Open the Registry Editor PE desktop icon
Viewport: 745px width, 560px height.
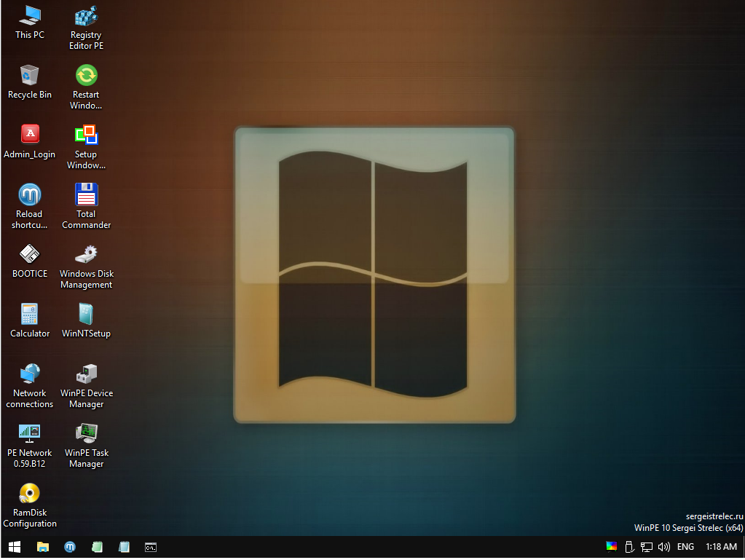coord(86,16)
